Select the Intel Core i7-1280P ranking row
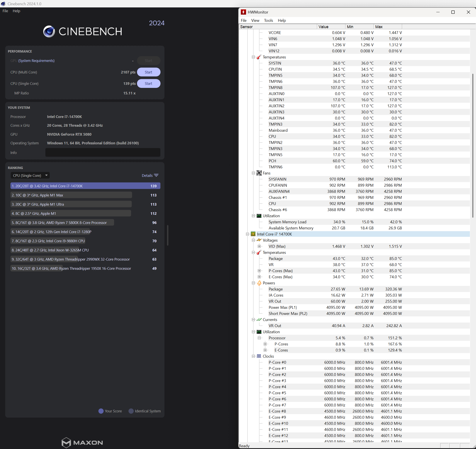Image resolution: width=476 pixels, height=449 pixels. [85, 232]
